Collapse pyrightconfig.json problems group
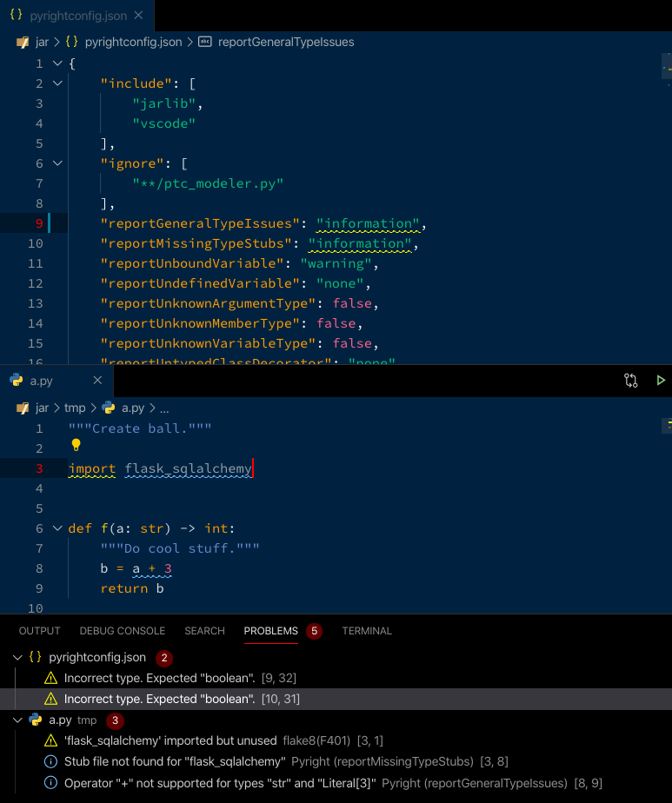Image resolution: width=672 pixels, height=803 pixels. [x=17, y=658]
